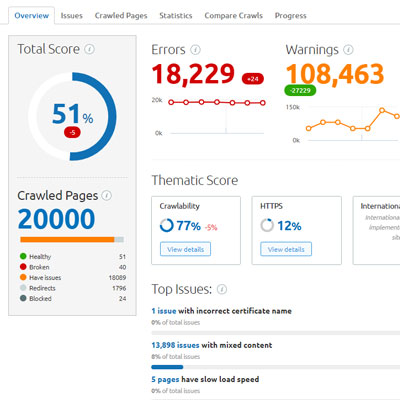Click the HTTPS 12% ring icon

(x=267, y=225)
